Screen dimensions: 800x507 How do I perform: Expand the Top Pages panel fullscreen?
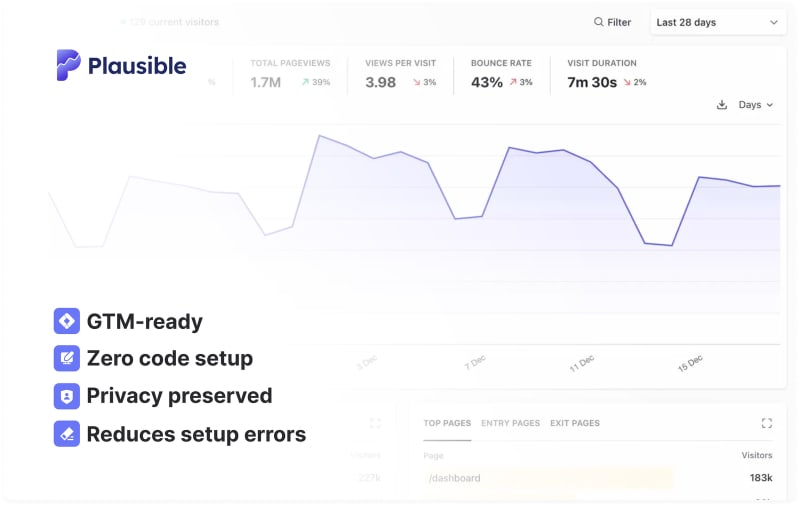coord(766,423)
